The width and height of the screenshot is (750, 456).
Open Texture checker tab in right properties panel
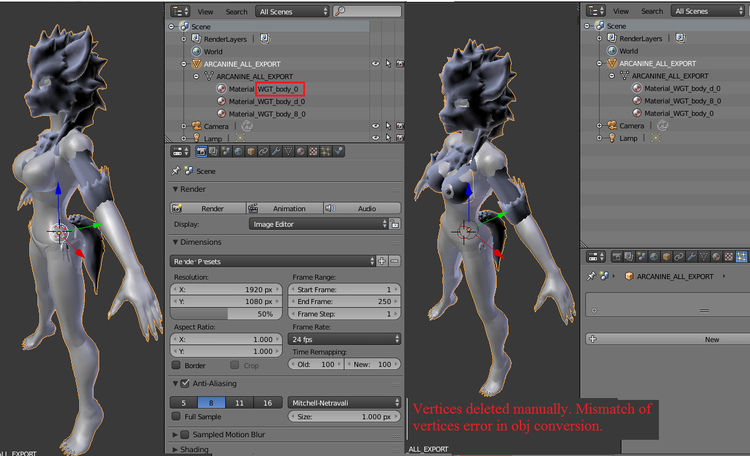[728, 257]
